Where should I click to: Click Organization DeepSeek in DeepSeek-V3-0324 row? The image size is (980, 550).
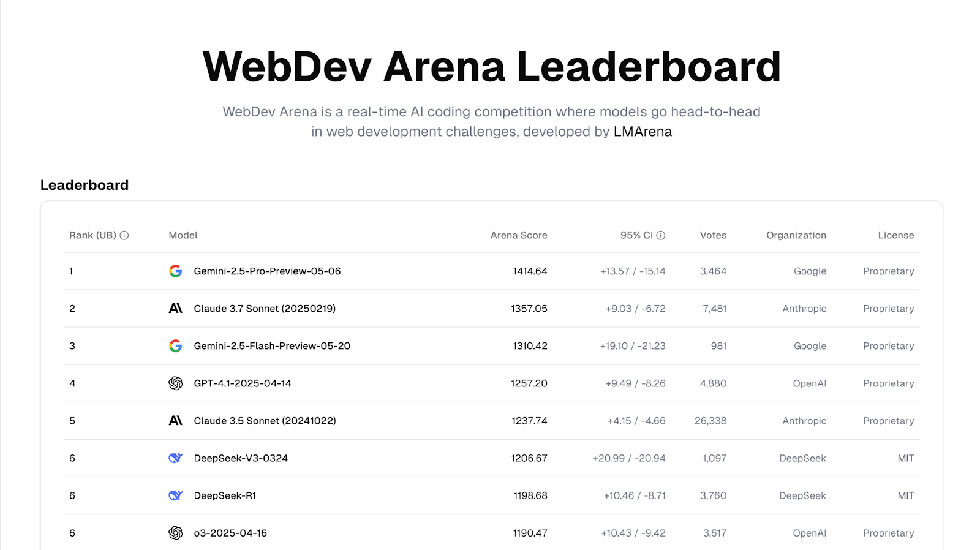click(803, 458)
